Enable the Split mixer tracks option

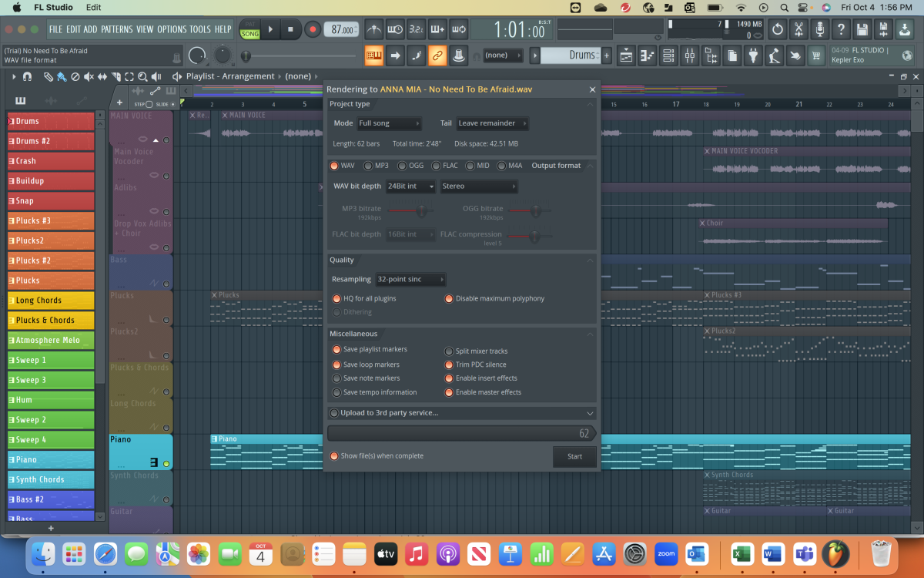[x=449, y=351]
